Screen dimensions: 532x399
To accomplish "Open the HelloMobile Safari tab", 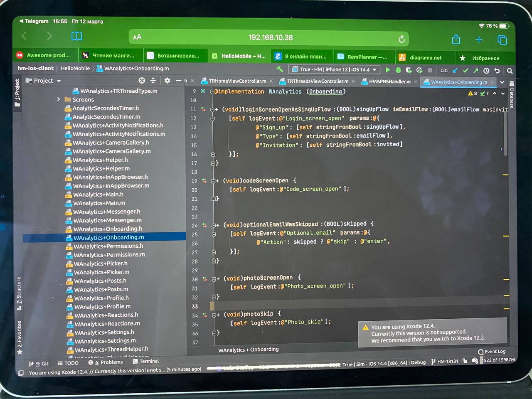I will click(239, 56).
